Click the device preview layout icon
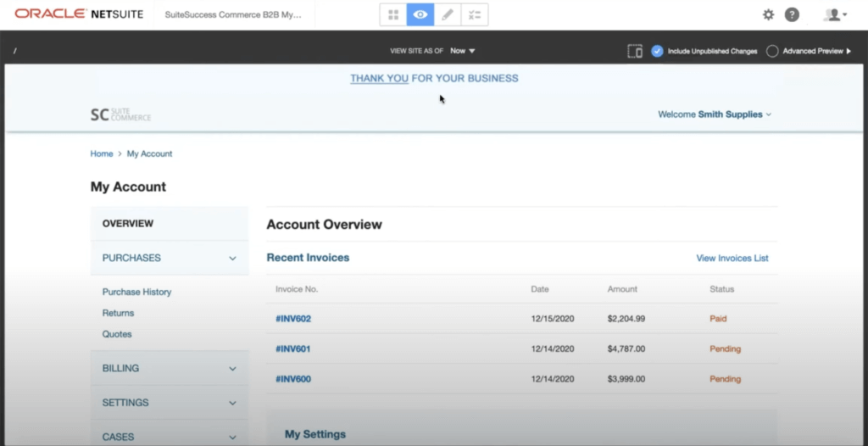The width and height of the screenshot is (868, 446). (635, 51)
